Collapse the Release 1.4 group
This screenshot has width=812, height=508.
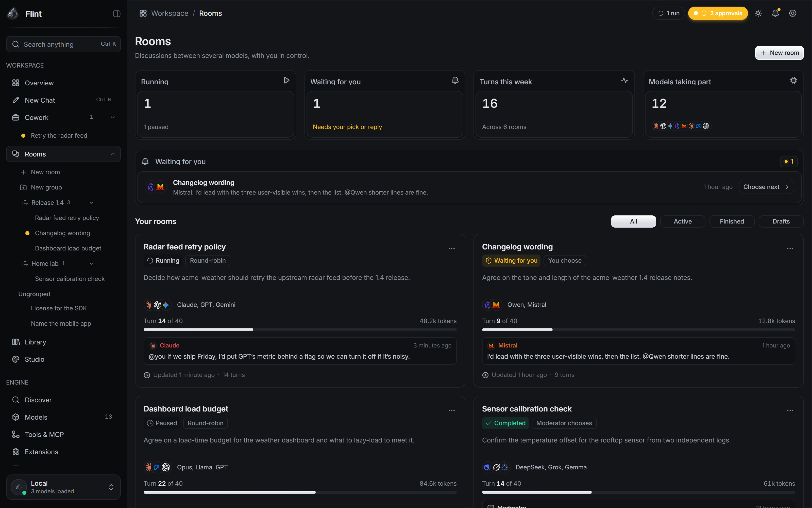click(91, 203)
